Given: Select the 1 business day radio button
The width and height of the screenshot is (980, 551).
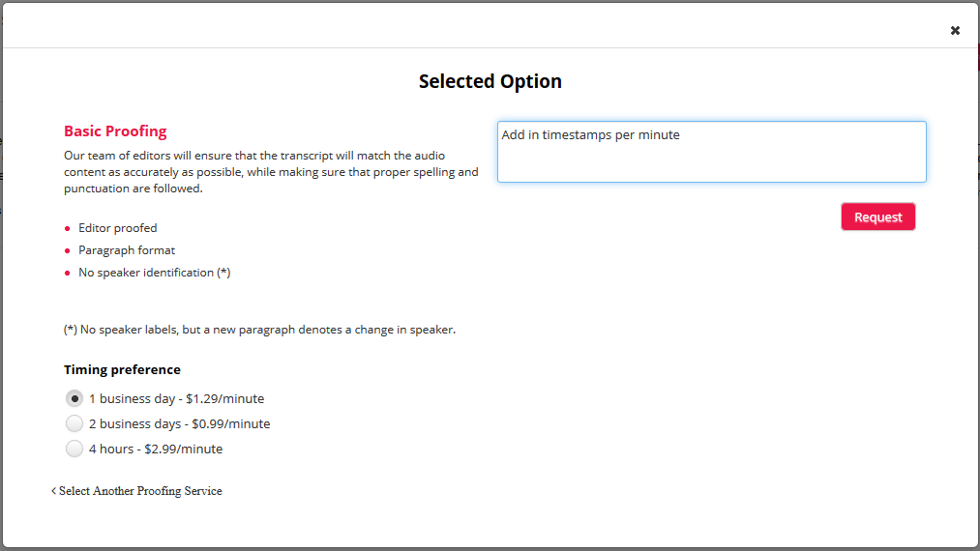Looking at the screenshot, I should 74,398.
